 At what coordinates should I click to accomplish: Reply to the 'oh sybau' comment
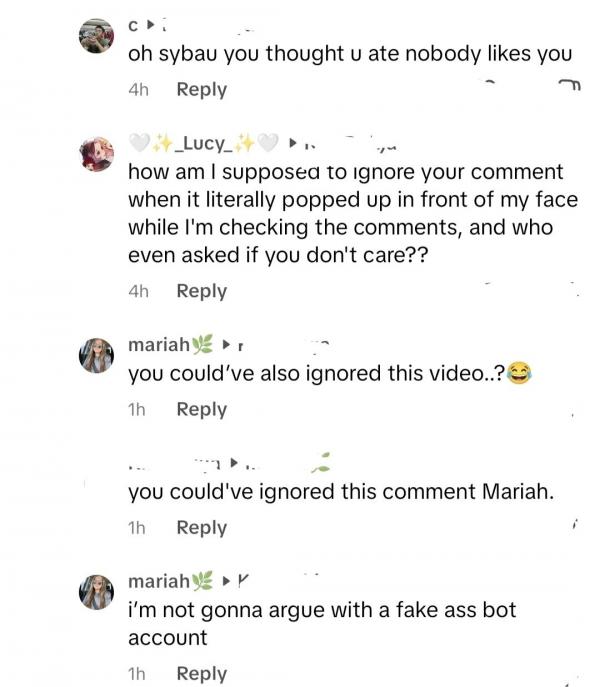tap(201, 90)
